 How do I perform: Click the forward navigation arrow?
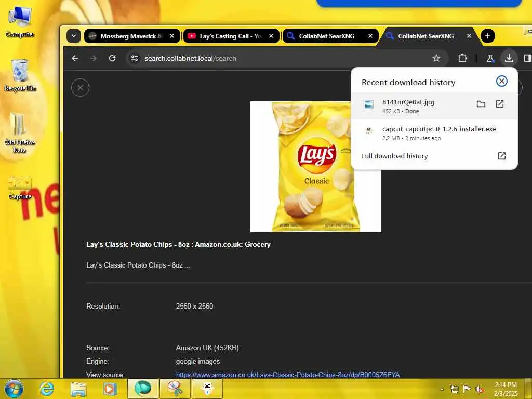tap(94, 58)
